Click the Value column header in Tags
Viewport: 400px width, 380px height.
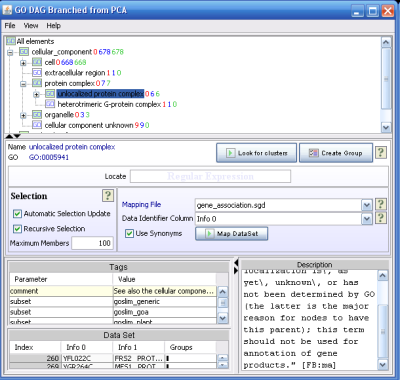(165, 279)
